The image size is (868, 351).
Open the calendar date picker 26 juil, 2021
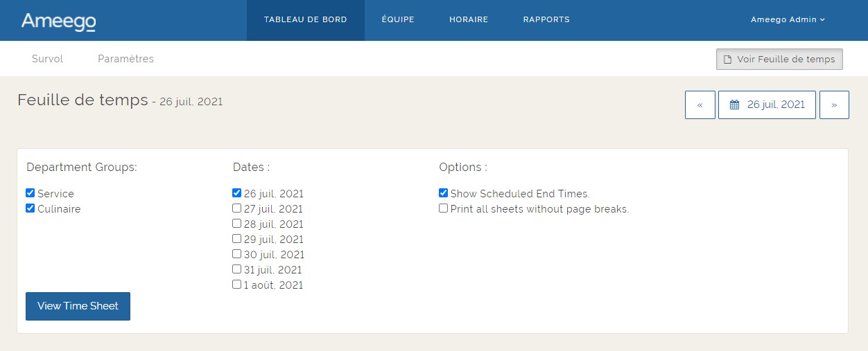tap(767, 105)
